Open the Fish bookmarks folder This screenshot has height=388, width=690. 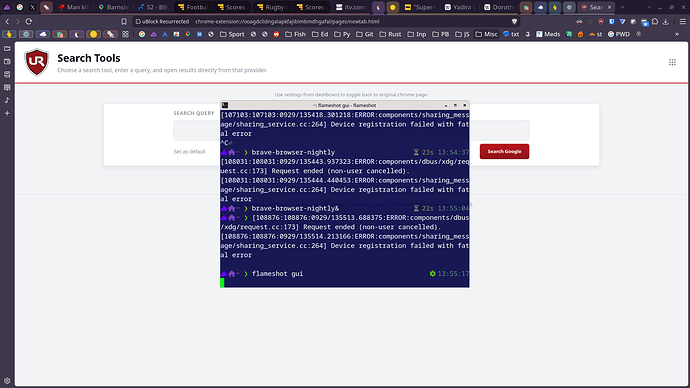click(295, 34)
